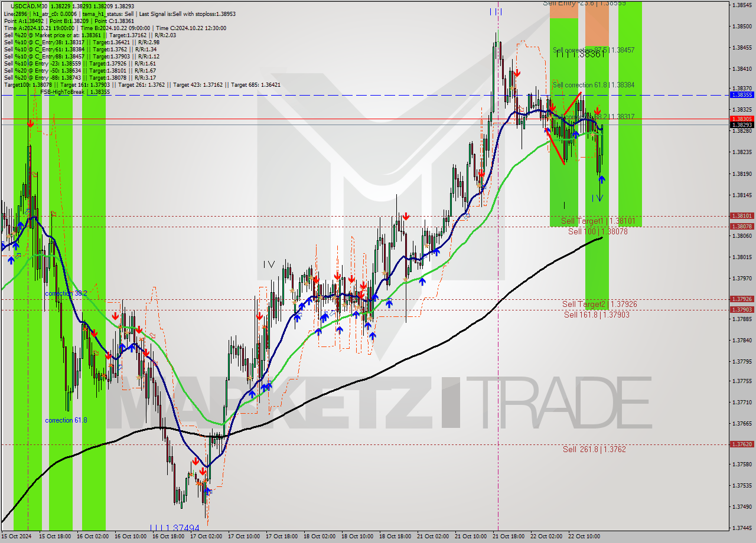Click the 1.38500 price axis value
Image resolution: width=756 pixels, height=543 pixels.
tap(742, 27)
